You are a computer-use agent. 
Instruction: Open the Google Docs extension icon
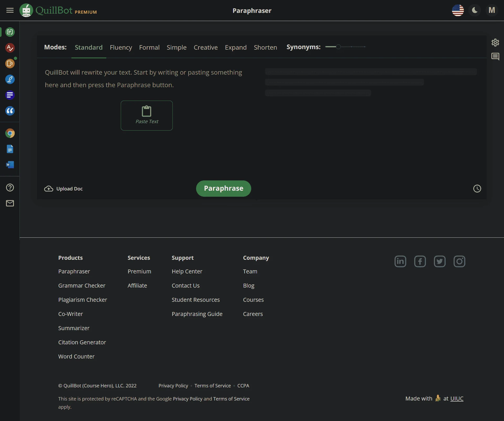click(x=10, y=149)
